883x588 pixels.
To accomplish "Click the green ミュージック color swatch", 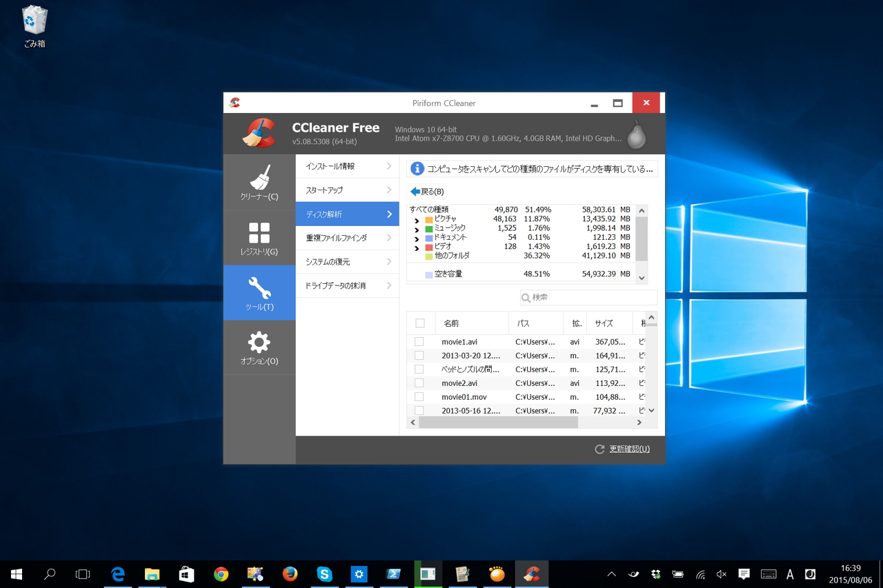I will (428, 229).
